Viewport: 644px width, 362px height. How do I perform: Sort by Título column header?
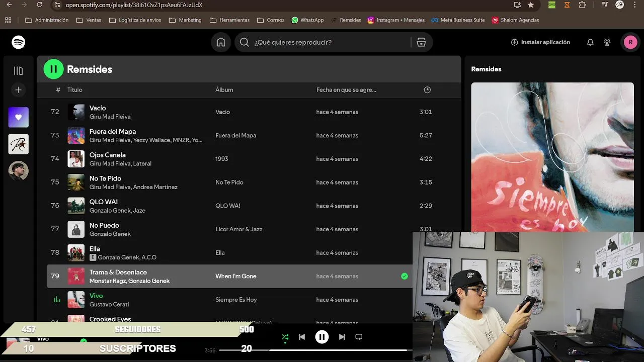[75, 90]
